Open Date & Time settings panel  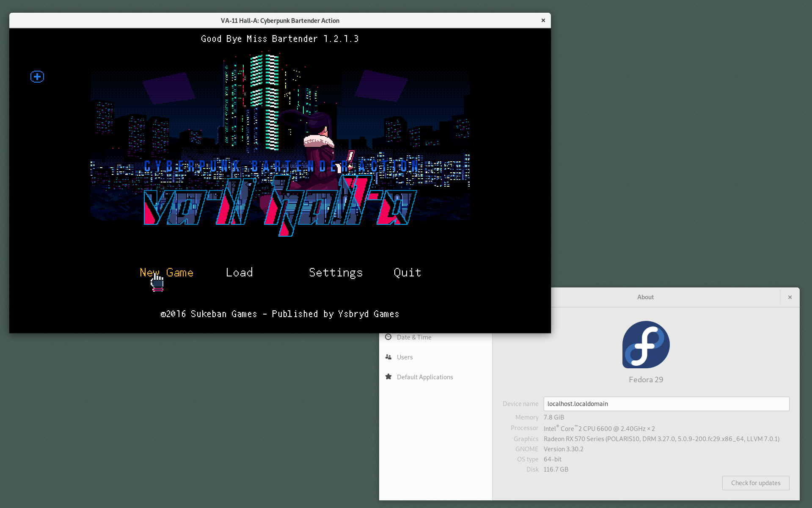click(435, 337)
